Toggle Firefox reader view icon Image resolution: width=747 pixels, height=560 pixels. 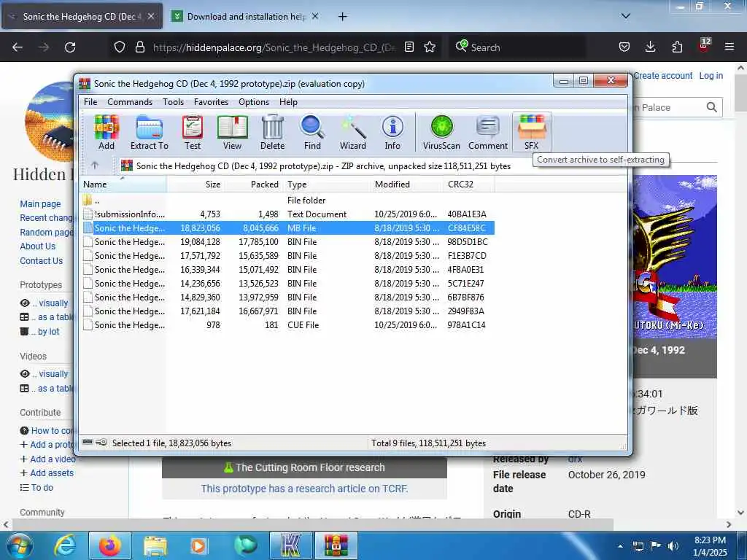point(409,47)
